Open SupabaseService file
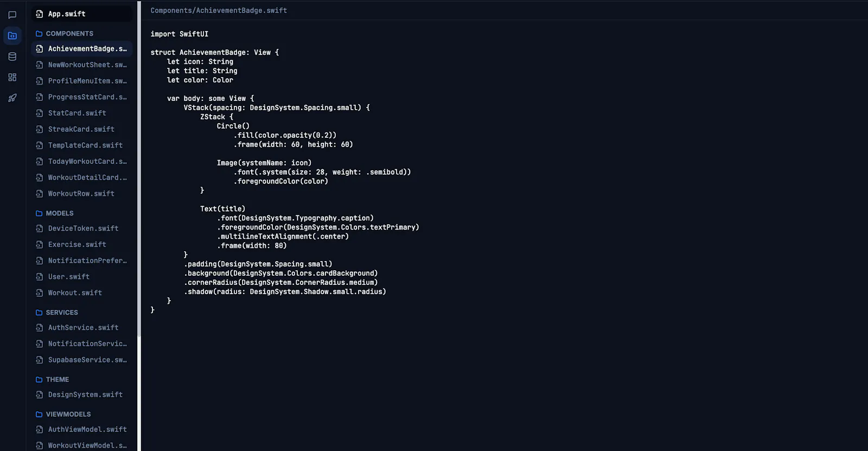868x451 pixels. [x=81, y=360]
